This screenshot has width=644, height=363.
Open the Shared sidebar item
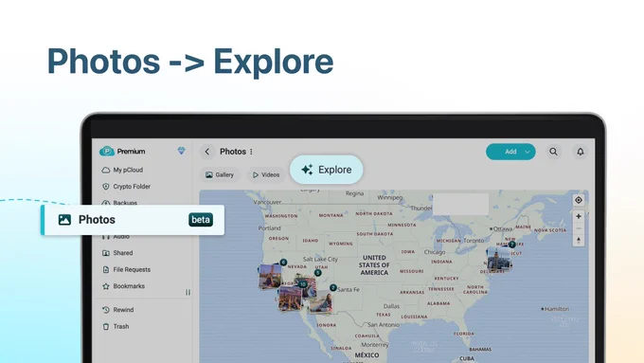click(x=122, y=253)
